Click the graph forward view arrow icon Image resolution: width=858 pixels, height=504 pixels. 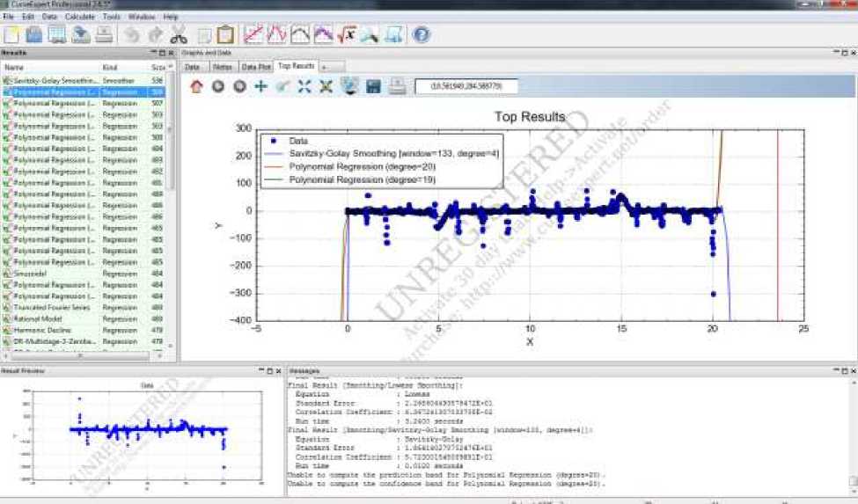pyautogui.click(x=239, y=86)
